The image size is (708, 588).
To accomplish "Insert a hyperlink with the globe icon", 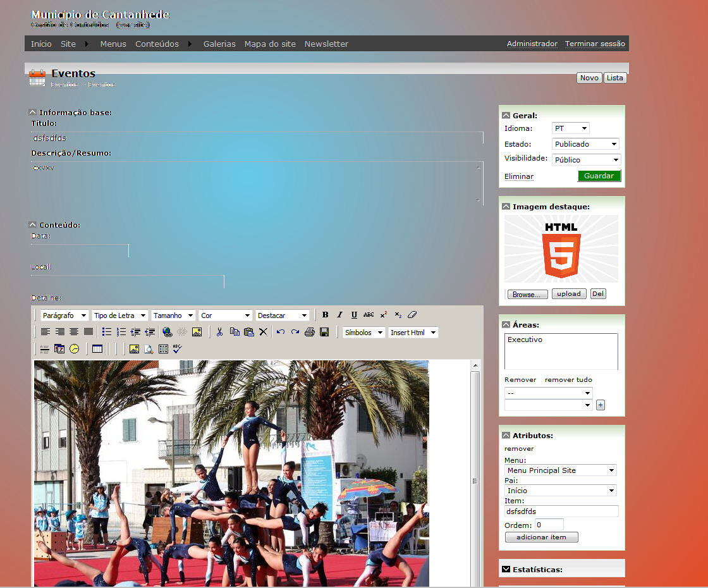I will tap(167, 332).
